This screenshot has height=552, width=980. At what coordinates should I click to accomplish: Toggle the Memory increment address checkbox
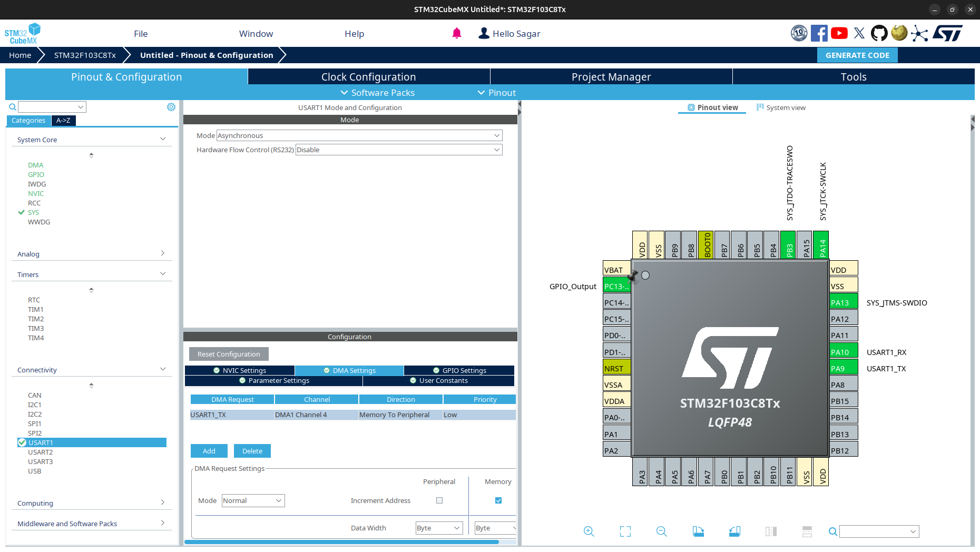498,500
